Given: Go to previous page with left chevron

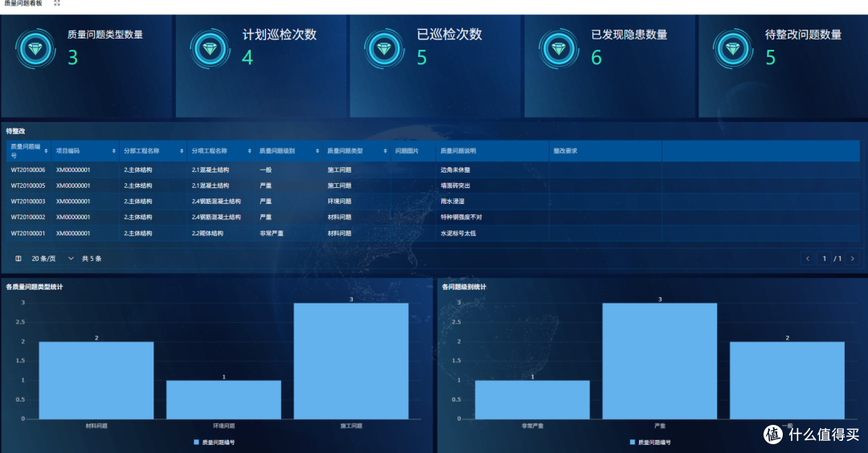Looking at the screenshot, I should coord(808,259).
